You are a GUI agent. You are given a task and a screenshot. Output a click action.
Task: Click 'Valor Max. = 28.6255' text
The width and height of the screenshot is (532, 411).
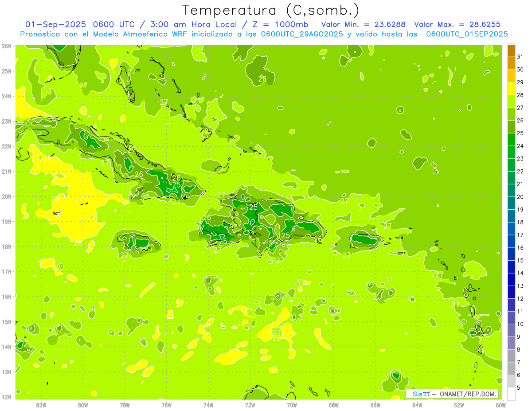coord(458,24)
